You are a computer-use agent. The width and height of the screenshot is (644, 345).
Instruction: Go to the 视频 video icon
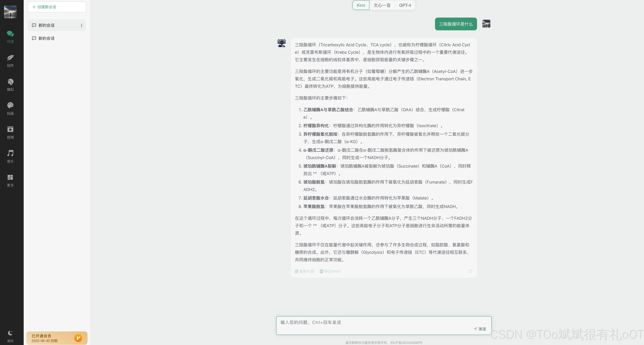click(x=10, y=132)
